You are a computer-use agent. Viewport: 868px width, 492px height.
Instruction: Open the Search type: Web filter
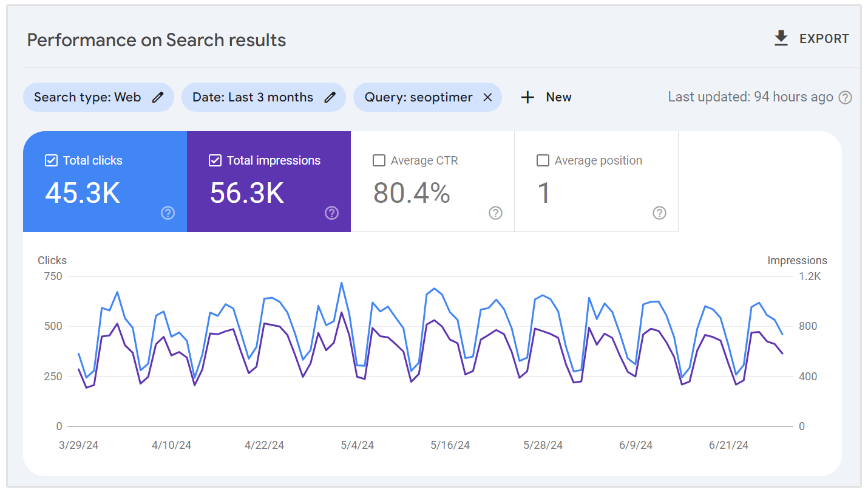tap(91, 97)
